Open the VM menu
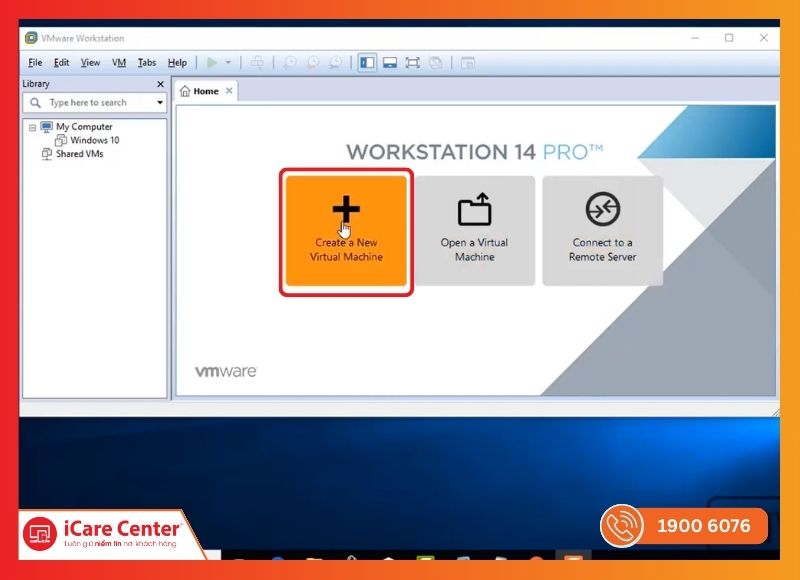The height and width of the screenshot is (580, 800). 119,63
